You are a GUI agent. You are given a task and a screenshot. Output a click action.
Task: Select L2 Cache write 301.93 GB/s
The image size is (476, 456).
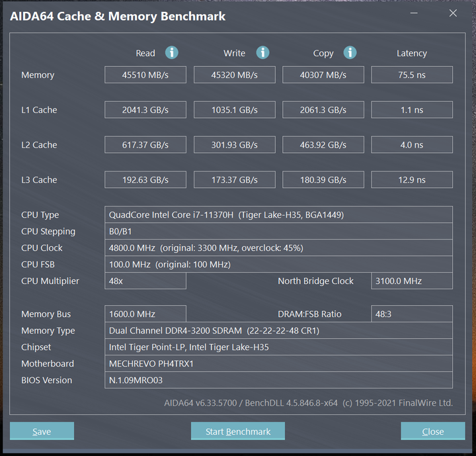[x=234, y=145]
